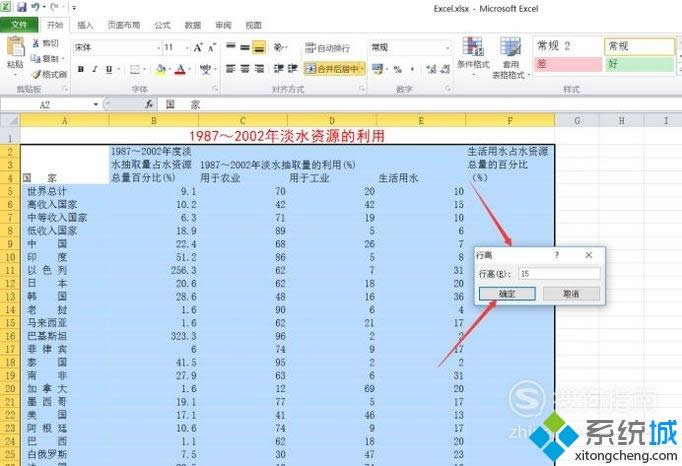The image size is (682, 466).
Task: Switch to the Insert (插入) tab
Action: [x=85, y=25]
